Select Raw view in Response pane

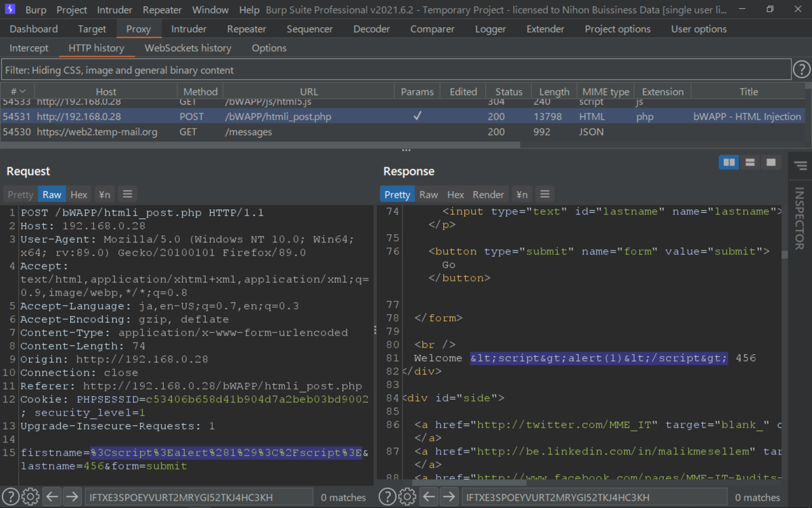coord(429,194)
